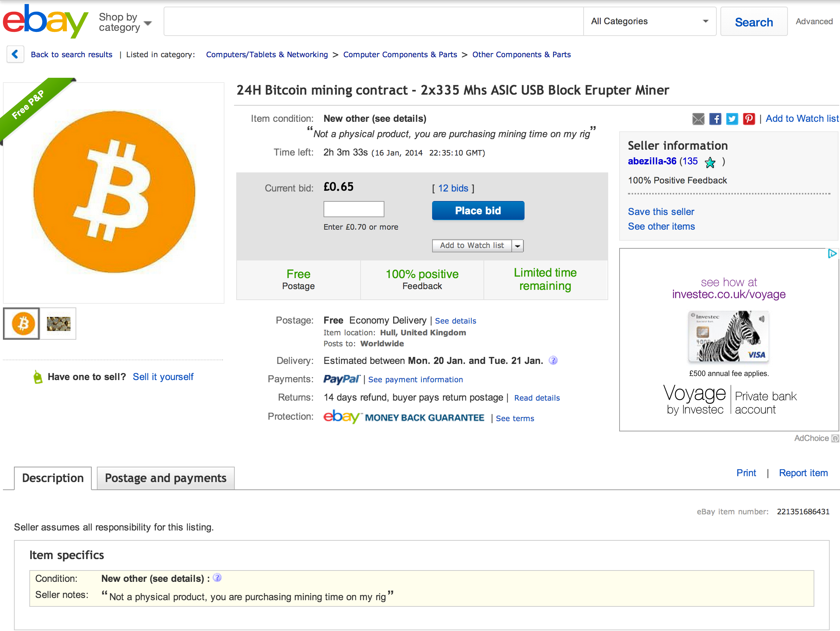The image size is (840, 631).
Task: View the 12 bids history
Action: click(453, 188)
